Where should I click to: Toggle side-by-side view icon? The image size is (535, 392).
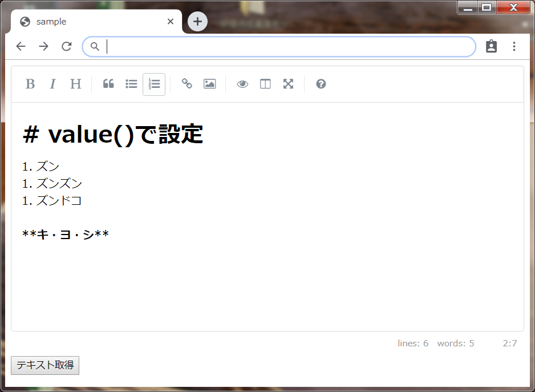[x=265, y=84]
